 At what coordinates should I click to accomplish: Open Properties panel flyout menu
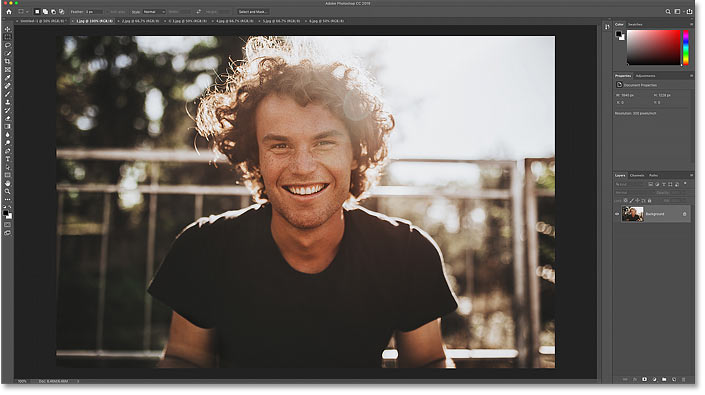tap(692, 76)
